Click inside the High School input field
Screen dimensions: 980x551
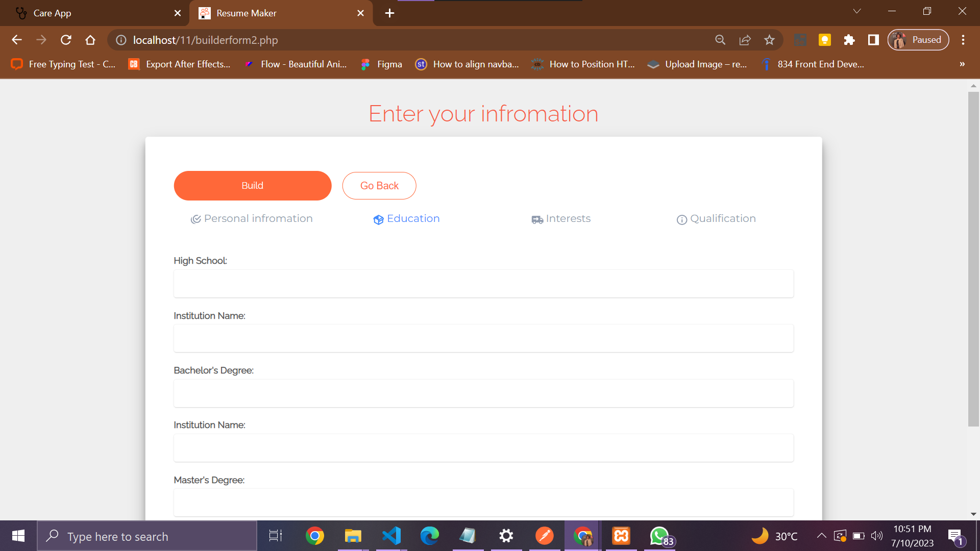pos(483,284)
